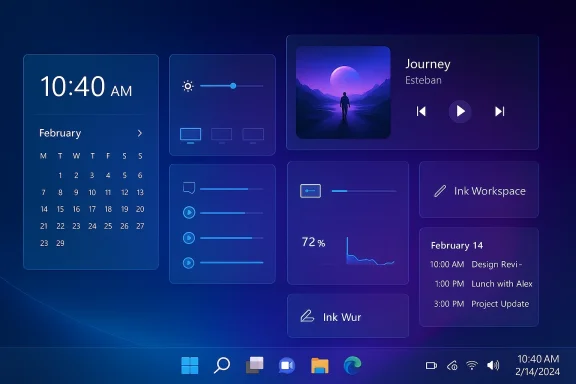Click the 72 % value

click(x=313, y=242)
